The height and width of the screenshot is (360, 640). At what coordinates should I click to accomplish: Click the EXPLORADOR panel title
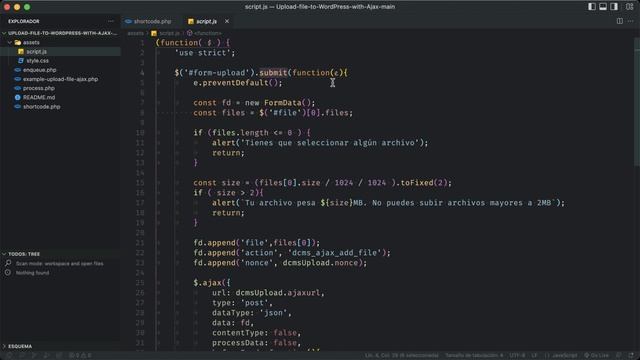pos(24,21)
